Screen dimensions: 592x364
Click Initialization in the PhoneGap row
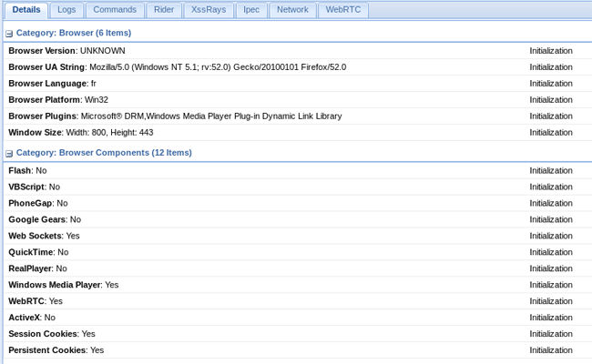click(551, 203)
